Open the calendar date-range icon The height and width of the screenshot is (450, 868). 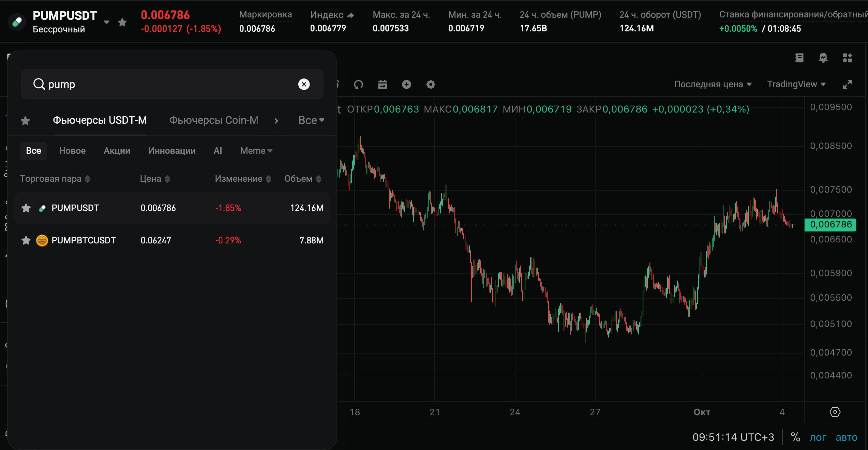[383, 85]
